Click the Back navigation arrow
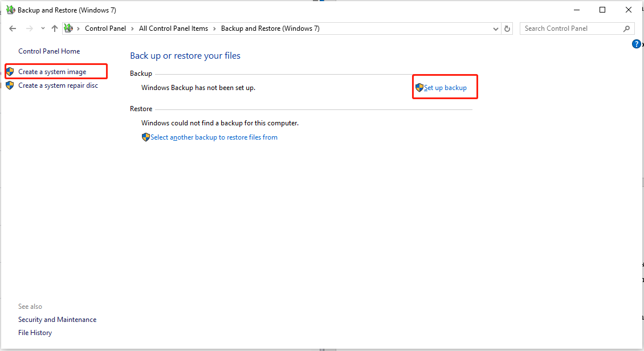The height and width of the screenshot is (351, 644). coord(13,28)
